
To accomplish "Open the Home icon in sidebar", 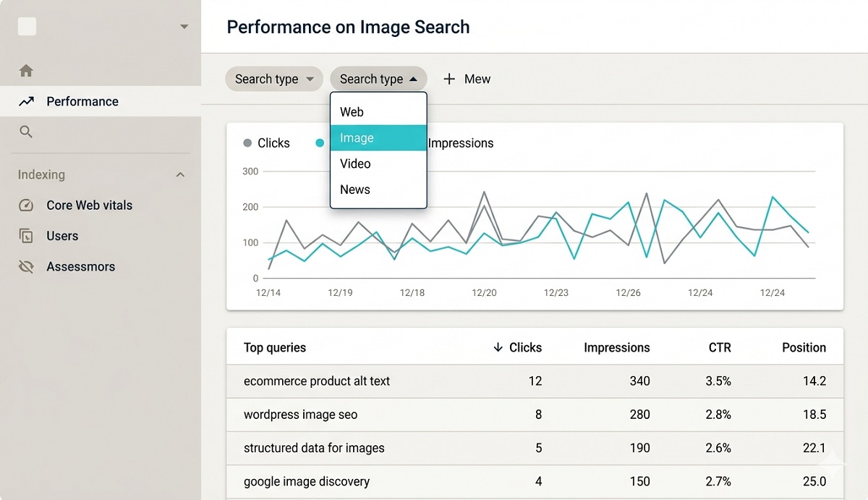I will click(x=26, y=71).
